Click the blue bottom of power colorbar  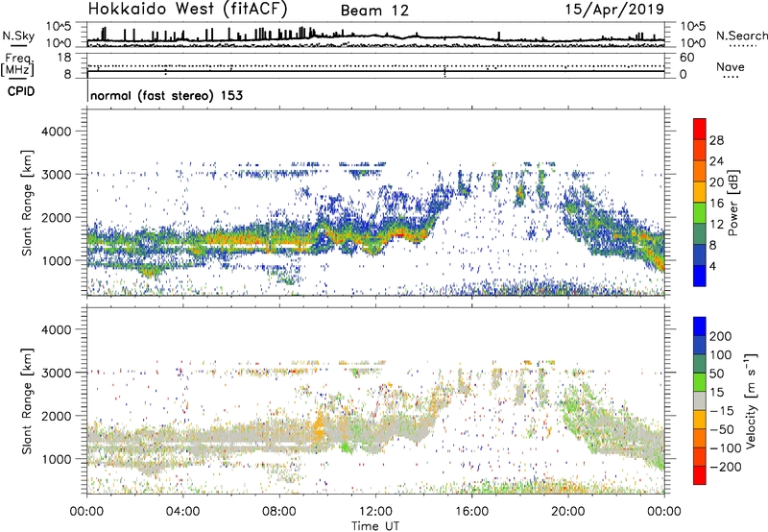(700, 276)
